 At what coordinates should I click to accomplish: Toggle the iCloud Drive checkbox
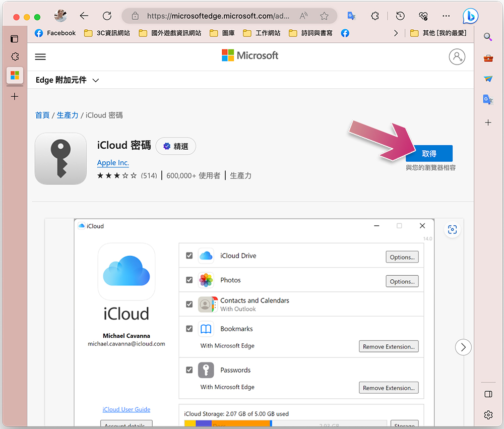pos(190,256)
